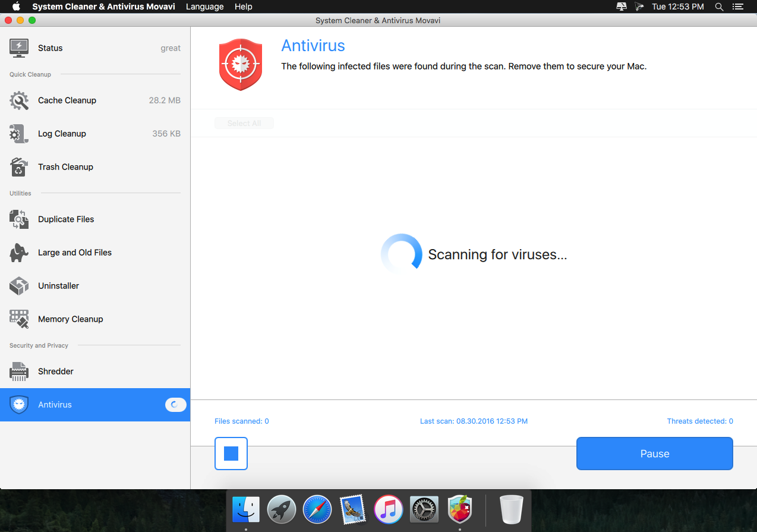757x532 pixels.
Task: Click the Log Cleanup scroll icon
Action: point(19,134)
